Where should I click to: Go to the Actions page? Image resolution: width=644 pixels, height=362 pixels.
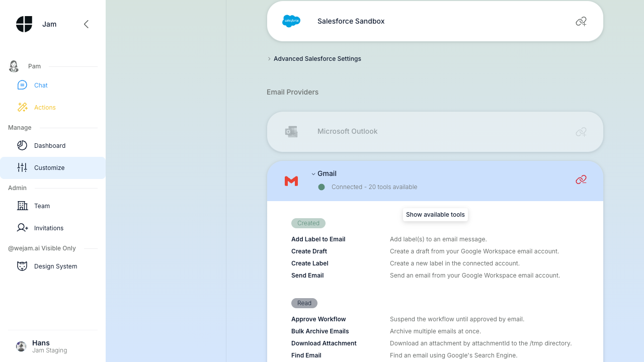[53, 107]
